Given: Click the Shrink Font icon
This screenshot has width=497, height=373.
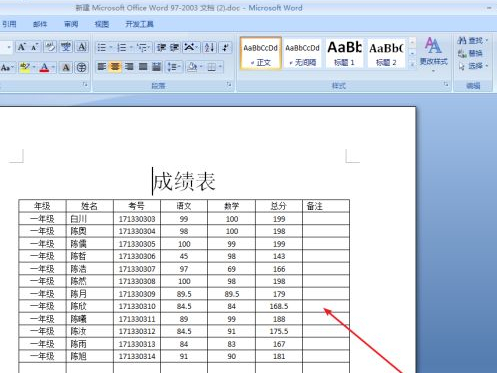Looking at the screenshot, I should point(35,47).
